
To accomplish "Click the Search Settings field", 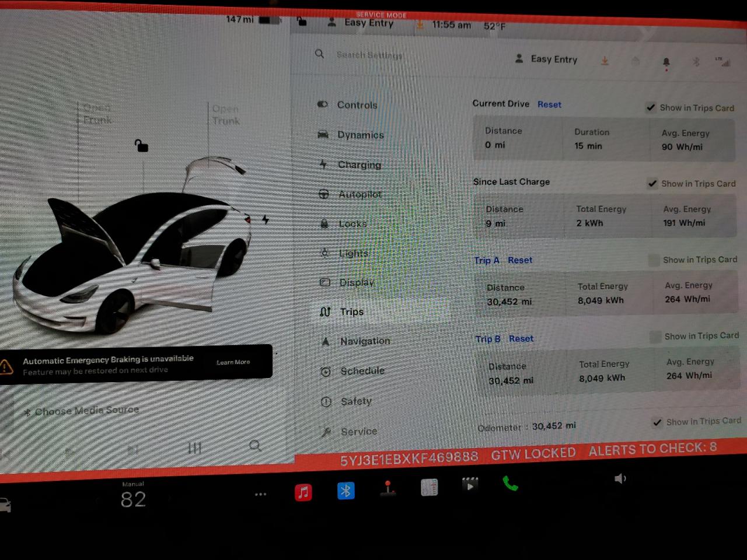I will [x=369, y=55].
